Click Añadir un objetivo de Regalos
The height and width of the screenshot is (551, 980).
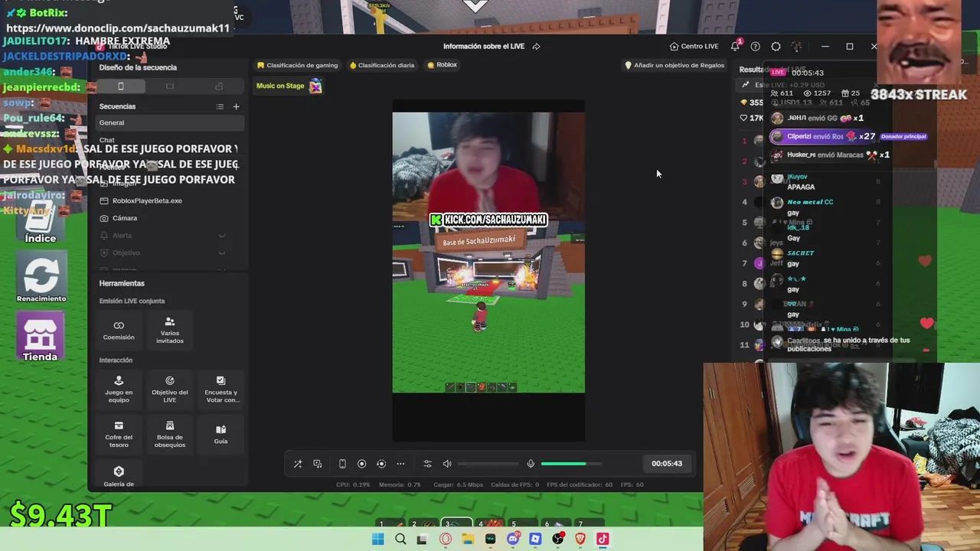(x=675, y=65)
